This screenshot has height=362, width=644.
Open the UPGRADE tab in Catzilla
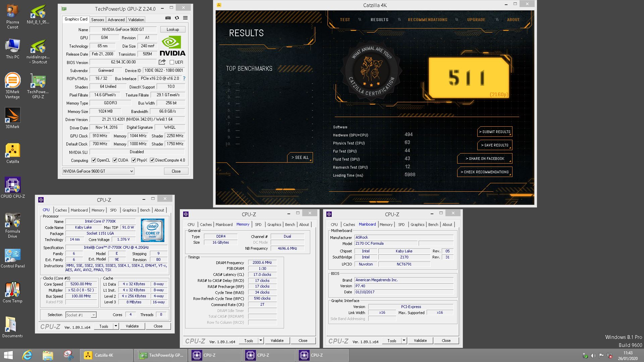476,20
